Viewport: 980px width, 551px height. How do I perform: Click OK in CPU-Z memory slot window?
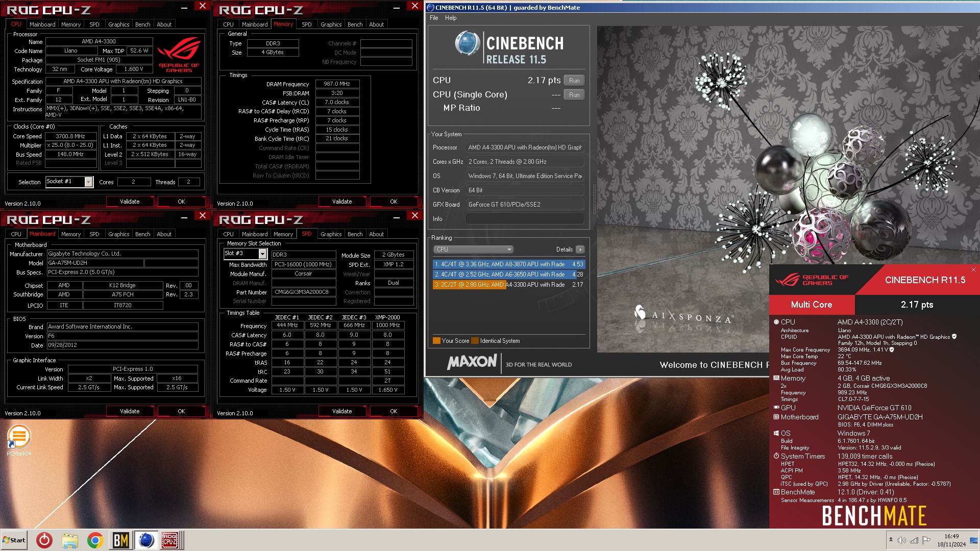coord(394,411)
